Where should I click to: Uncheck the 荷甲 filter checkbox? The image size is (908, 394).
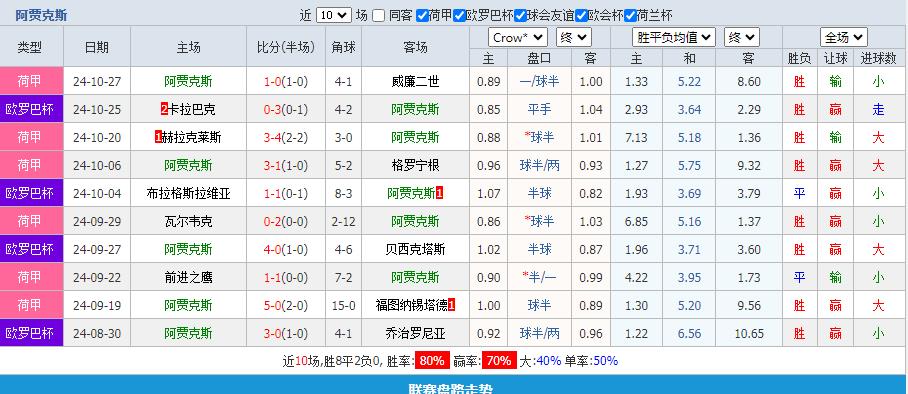click(422, 16)
